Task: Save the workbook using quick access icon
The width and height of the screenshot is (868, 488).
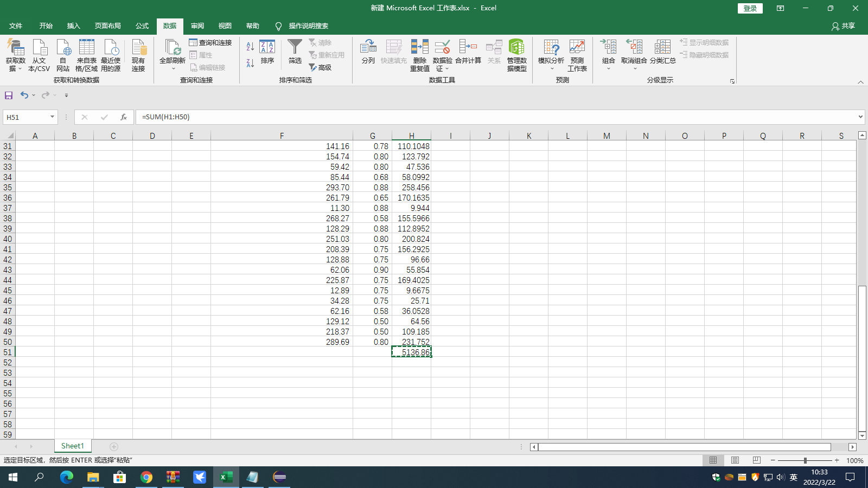Action: 9,95
